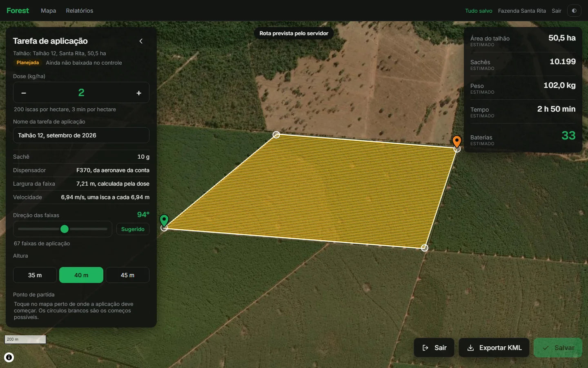Select the 35 m height option
Viewport: 588px width, 368px height.
pyautogui.click(x=35, y=275)
